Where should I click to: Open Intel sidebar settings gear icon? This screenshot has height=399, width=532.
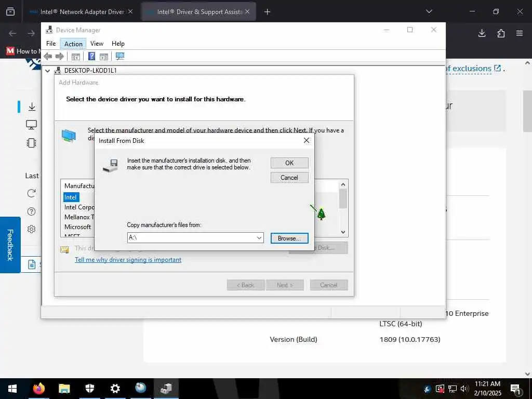[31, 229]
